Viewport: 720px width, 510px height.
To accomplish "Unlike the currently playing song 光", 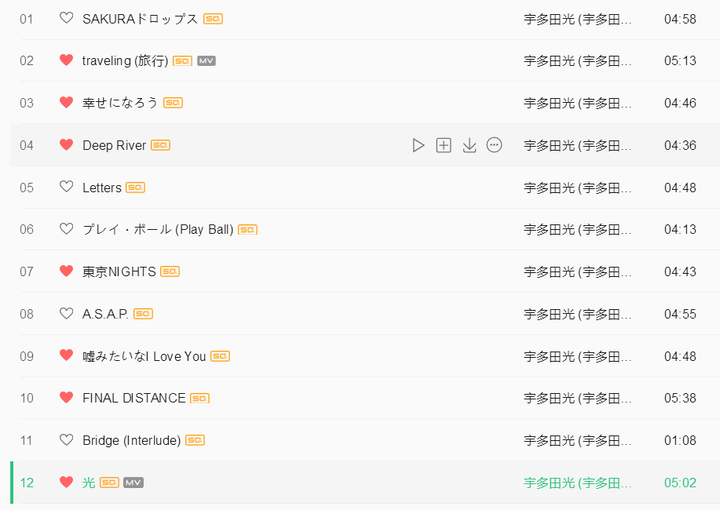I will coord(67,482).
